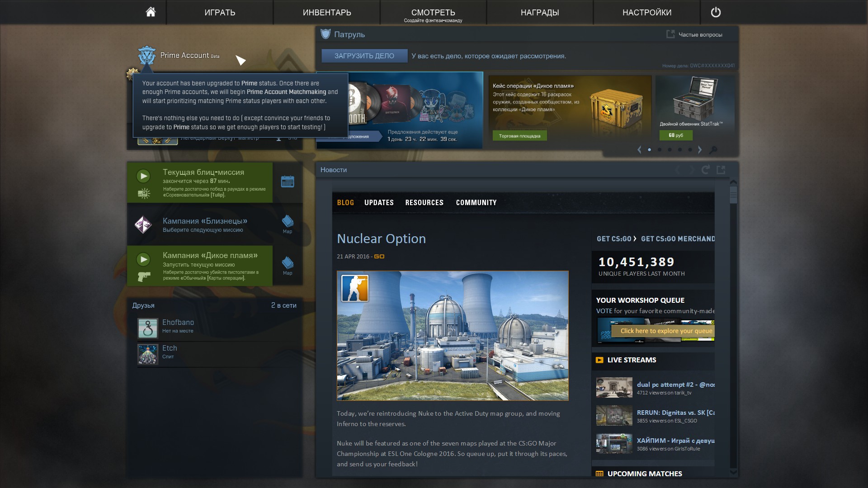This screenshot has height=488, width=868.
Task: Select the fourth store carousel page dot
Action: coord(680,150)
